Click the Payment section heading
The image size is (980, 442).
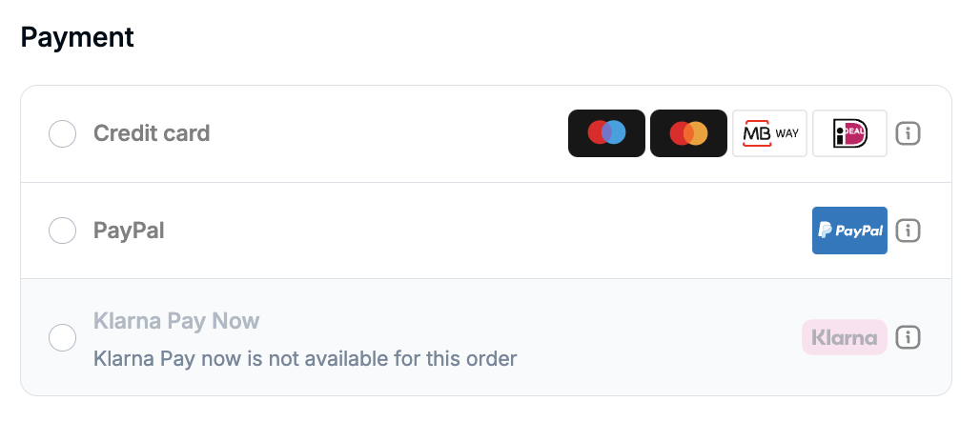point(77,37)
